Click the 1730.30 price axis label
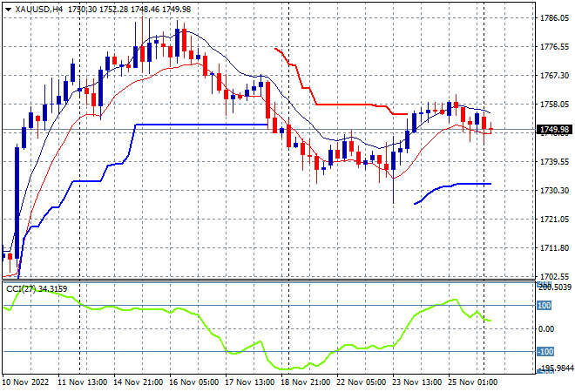This screenshot has width=575, height=392. [554, 190]
